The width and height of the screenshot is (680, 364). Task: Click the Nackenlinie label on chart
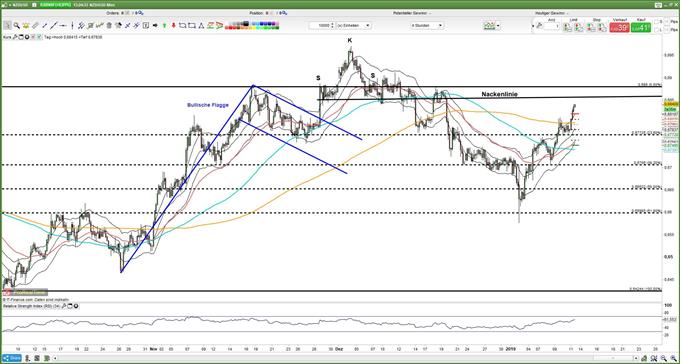click(499, 94)
